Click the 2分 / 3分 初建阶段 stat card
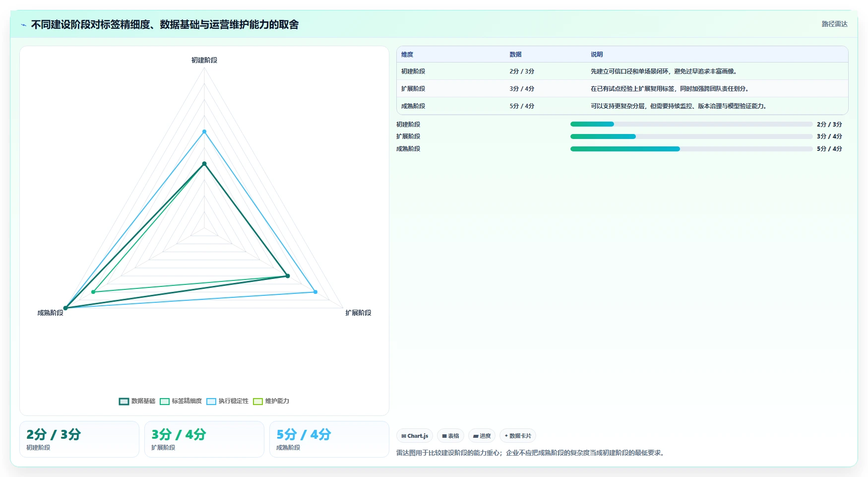The image size is (868, 477). coord(79,439)
